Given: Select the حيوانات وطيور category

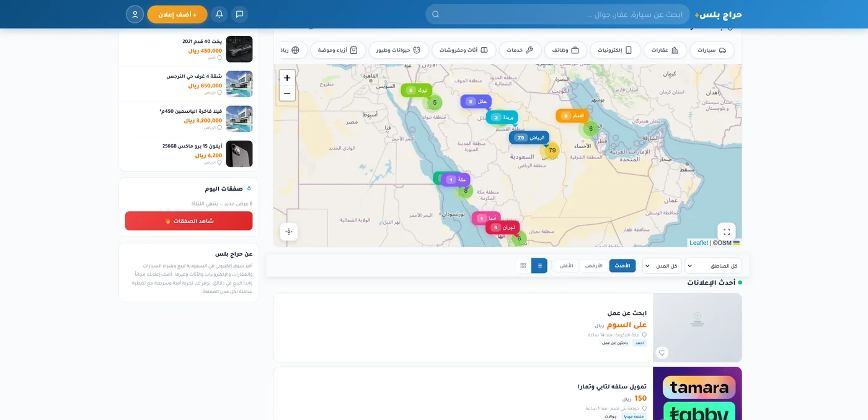Looking at the screenshot, I should [x=399, y=50].
